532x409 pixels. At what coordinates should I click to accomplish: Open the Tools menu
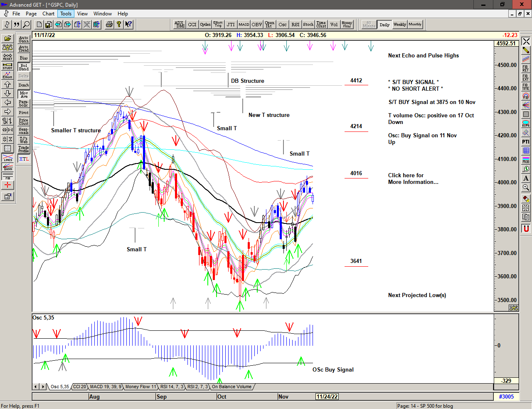(66, 14)
